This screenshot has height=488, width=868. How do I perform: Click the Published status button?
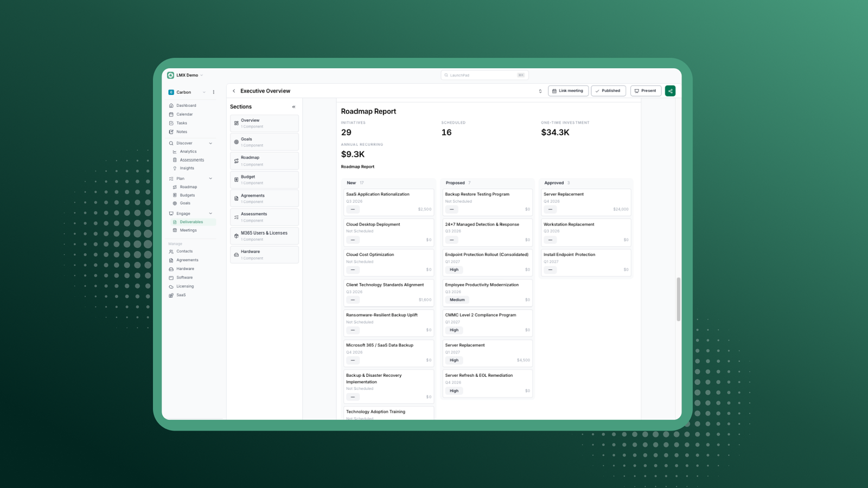coord(608,91)
